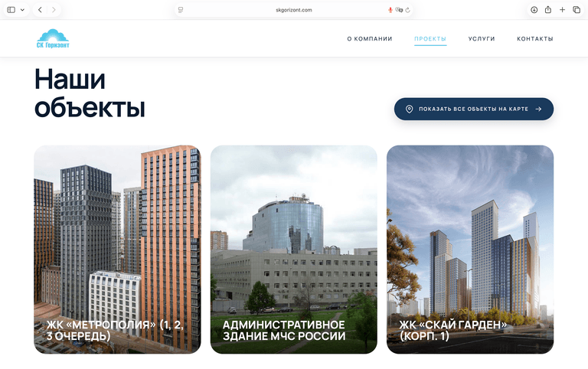Open the ЖК «Метрополия» project card
Screen dimensions: 588x369
[x=117, y=250]
